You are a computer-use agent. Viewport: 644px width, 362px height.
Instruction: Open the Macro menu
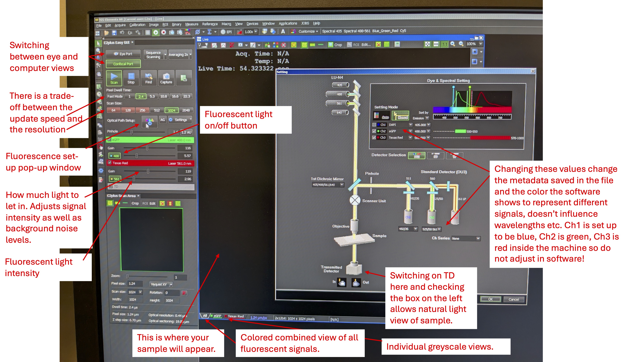pos(226,24)
